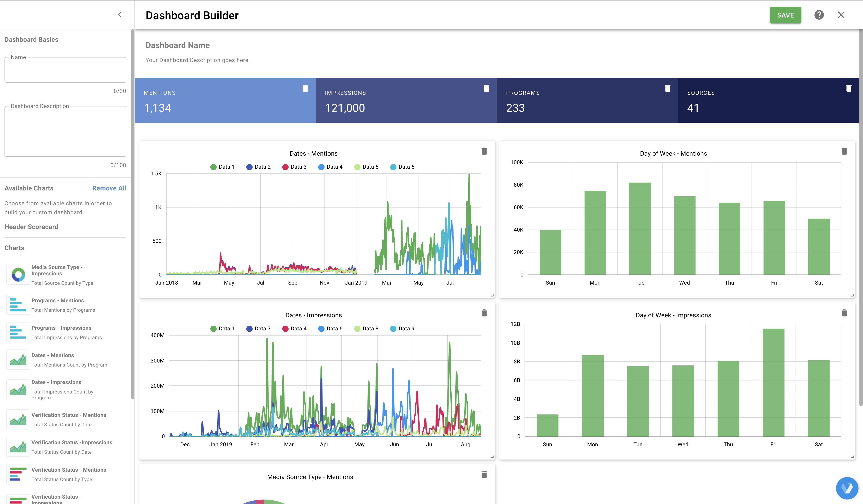Click the Remove All link
This screenshot has width=863, height=504.
tap(109, 188)
